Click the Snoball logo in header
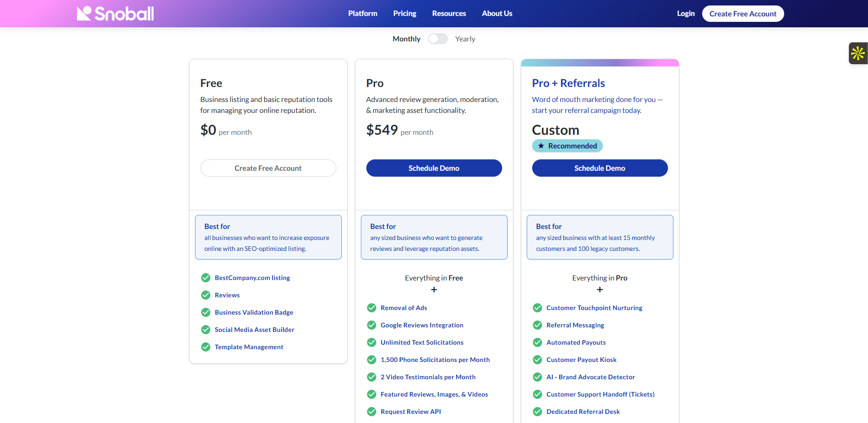Image resolution: width=868 pixels, height=423 pixels. pos(115,14)
